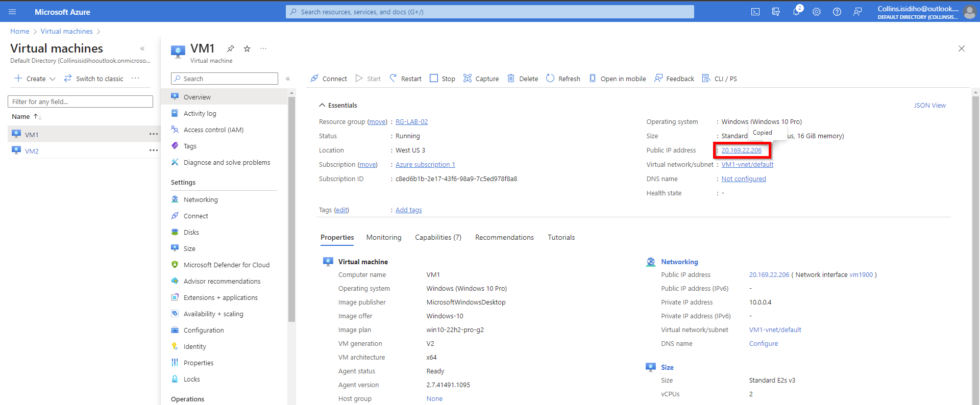Click Capture in the toolbar
Viewport: 980px width, 405px height.
[x=481, y=79]
